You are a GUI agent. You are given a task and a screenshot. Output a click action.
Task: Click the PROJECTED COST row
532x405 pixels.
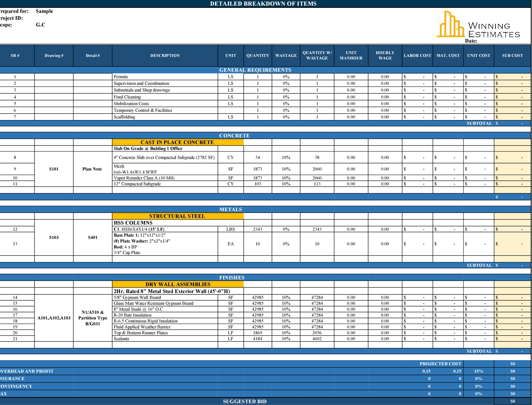pos(440,363)
